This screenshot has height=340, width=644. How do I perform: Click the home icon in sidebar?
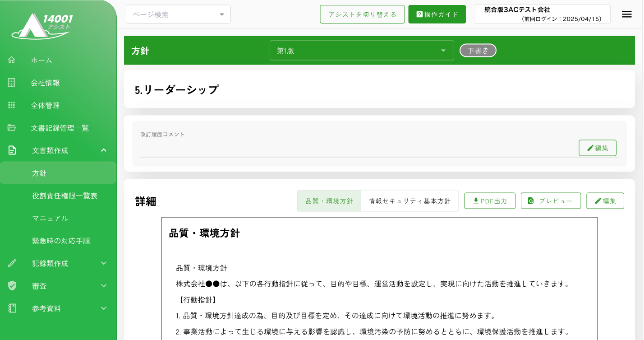(12, 60)
